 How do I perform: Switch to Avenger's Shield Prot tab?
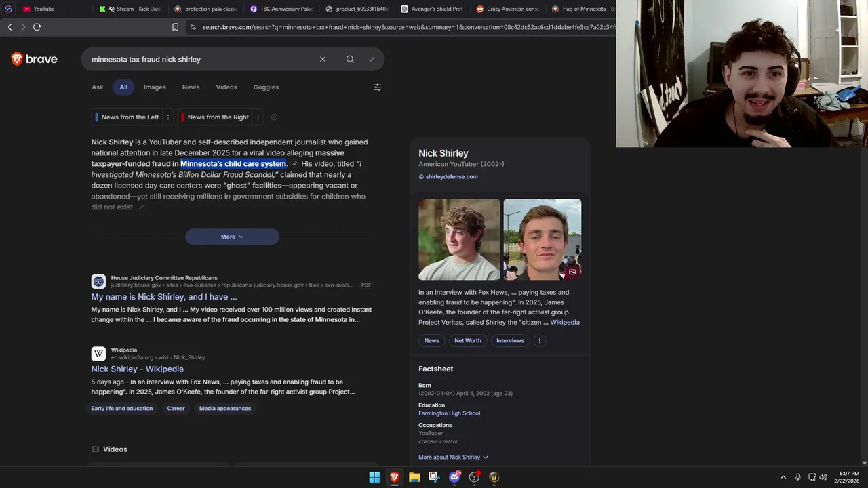point(432,9)
